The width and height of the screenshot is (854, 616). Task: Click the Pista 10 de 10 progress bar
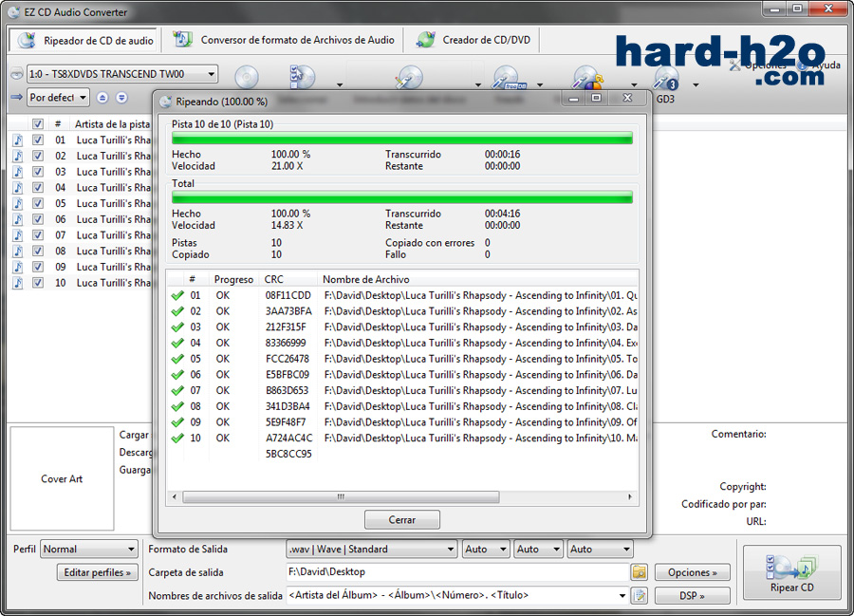pos(402,138)
